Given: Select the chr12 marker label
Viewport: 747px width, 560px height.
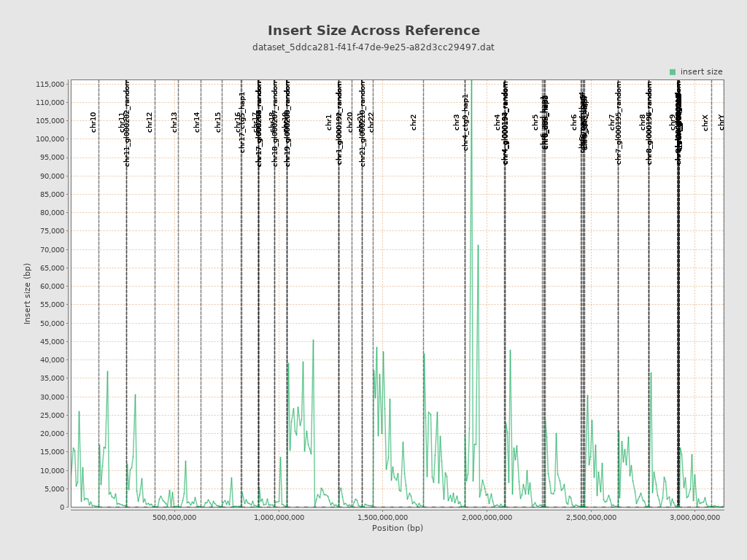Looking at the screenshot, I should tap(150, 122).
